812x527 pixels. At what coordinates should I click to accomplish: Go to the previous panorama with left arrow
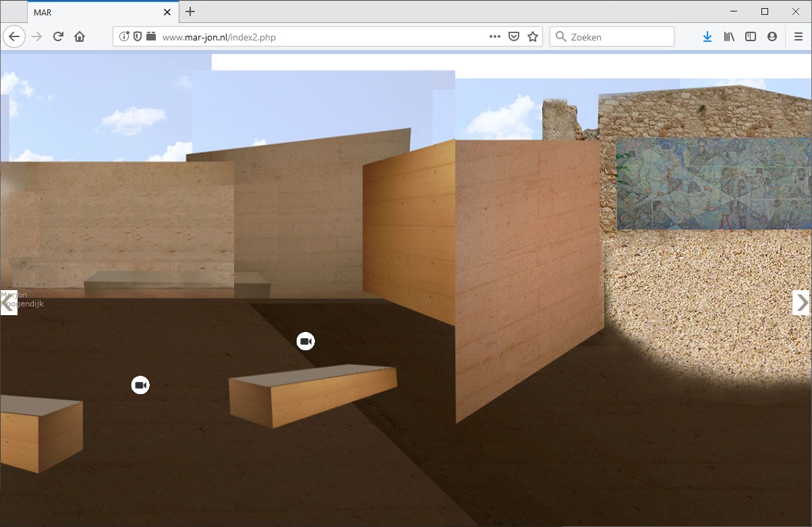[8, 303]
